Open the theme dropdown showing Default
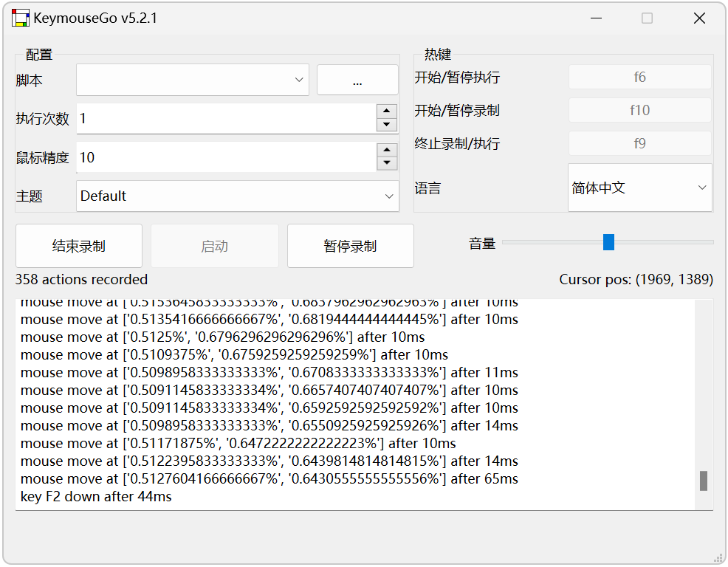The image size is (728, 567). (237, 196)
